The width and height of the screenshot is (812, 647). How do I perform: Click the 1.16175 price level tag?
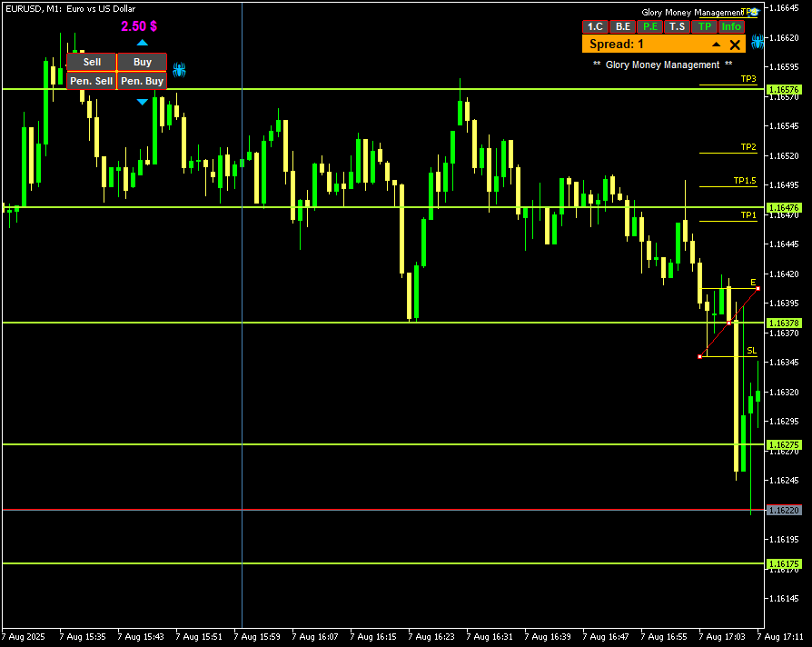click(784, 564)
